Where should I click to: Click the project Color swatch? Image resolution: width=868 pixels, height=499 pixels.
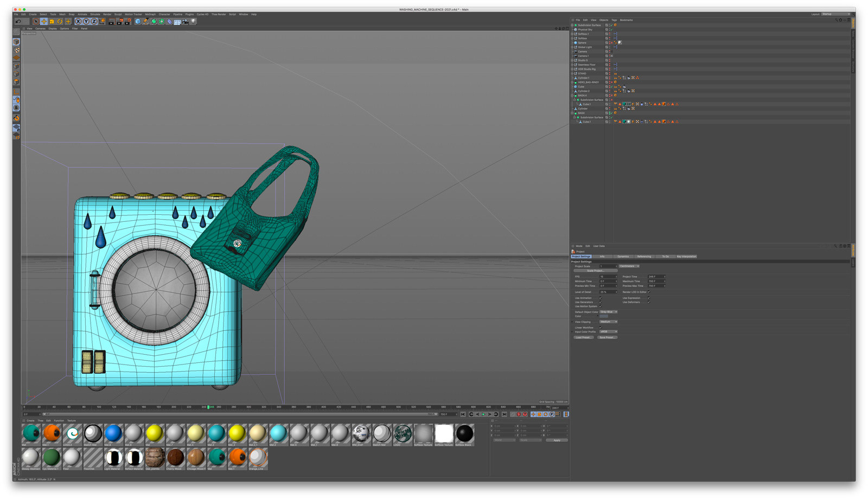pyautogui.click(x=604, y=316)
